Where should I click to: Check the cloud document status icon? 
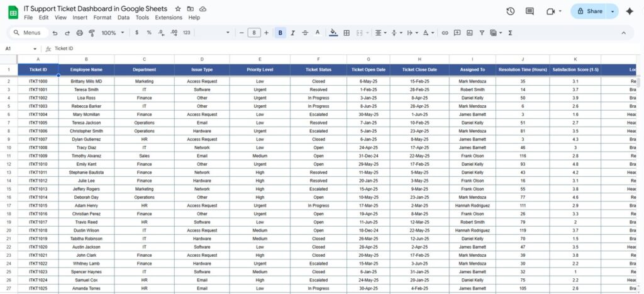click(x=203, y=9)
